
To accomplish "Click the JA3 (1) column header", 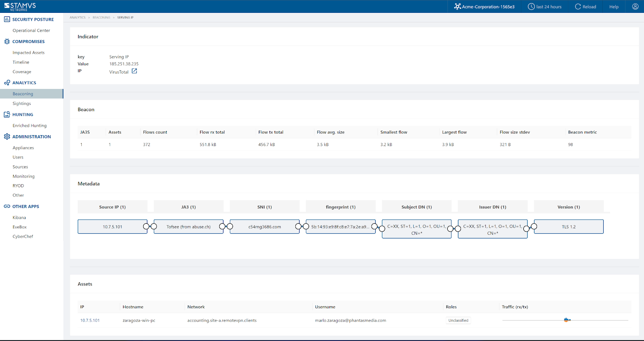I will point(188,207).
